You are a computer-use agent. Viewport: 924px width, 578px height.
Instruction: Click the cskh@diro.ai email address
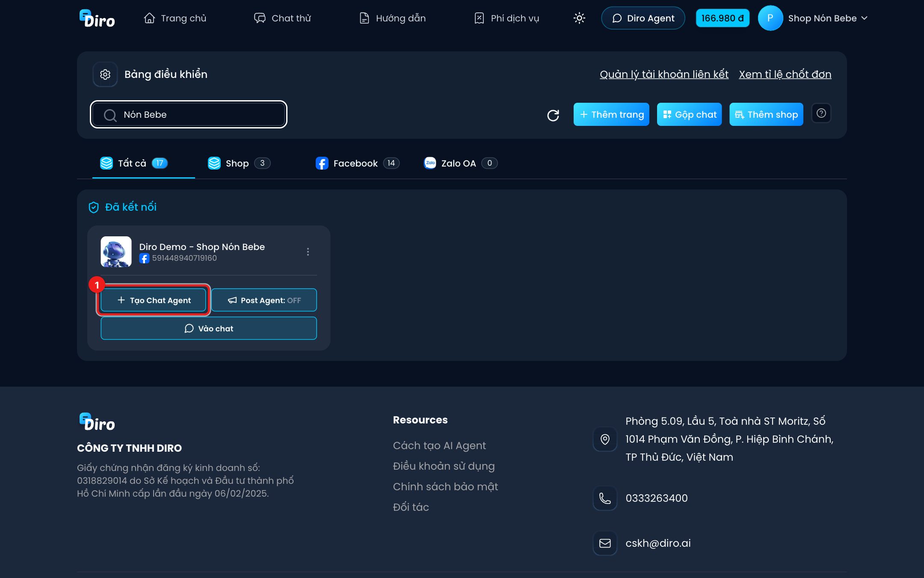tap(658, 543)
